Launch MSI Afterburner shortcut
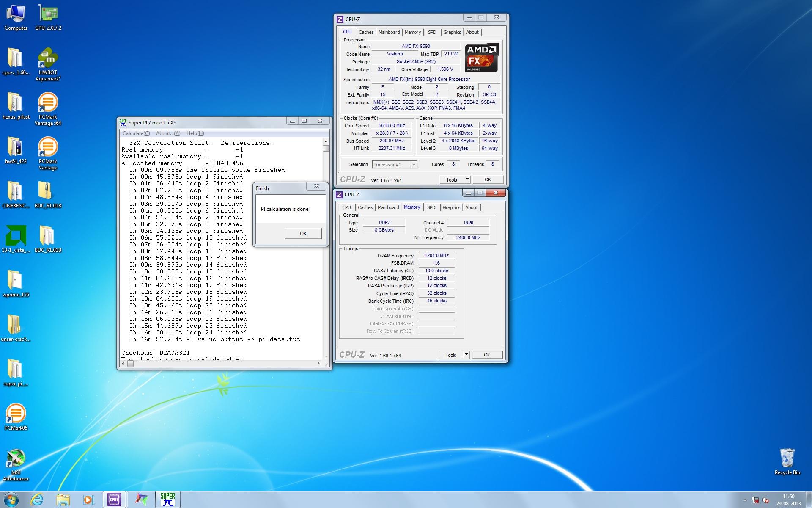 [16, 465]
